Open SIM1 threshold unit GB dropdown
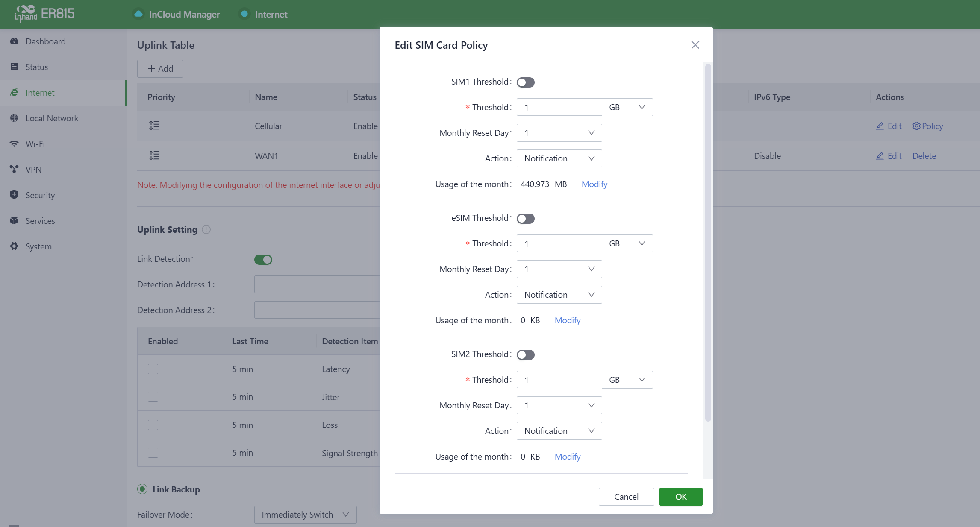The height and width of the screenshot is (527, 980). pos(627,107)
